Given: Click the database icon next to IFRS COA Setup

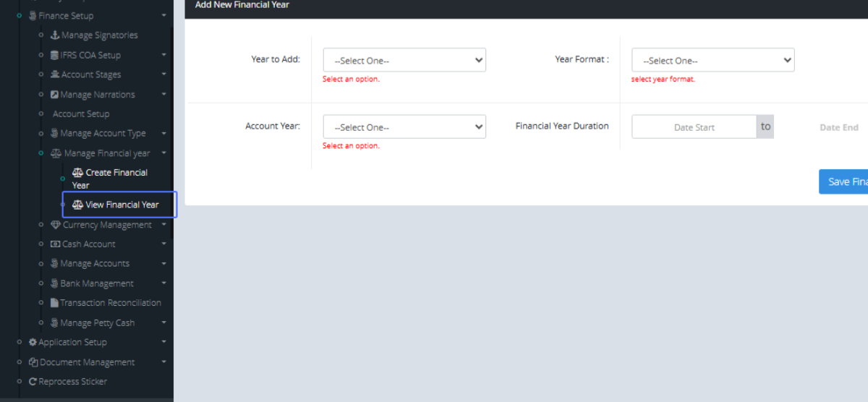Looking at the screenshot, I should point(55,55).
